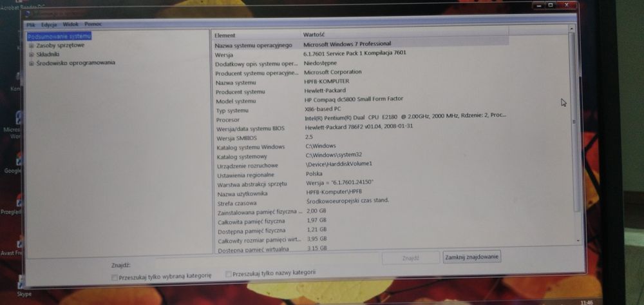Open the Plik menu
644x305 pixels.
pyautogui.click(x=30, y=25)
